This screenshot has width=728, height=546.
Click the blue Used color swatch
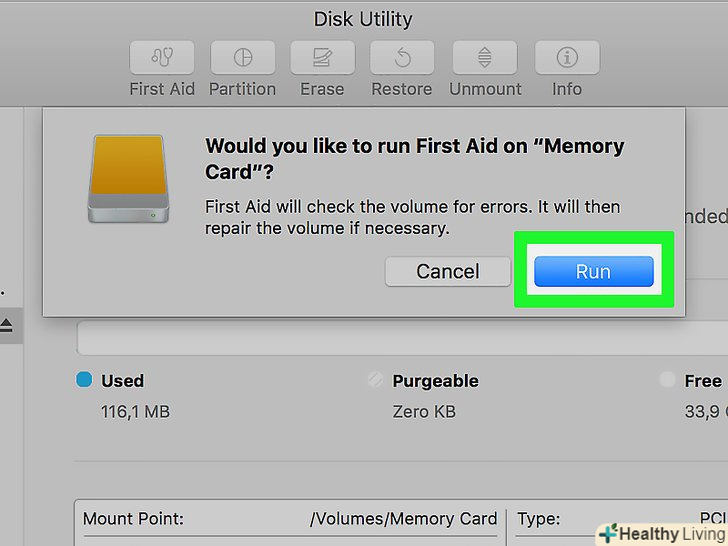coord(84,380)
